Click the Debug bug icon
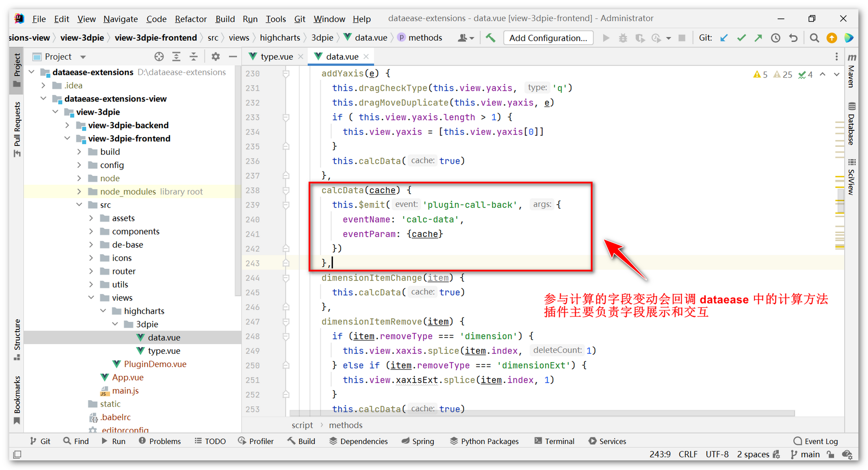Viewport: 868px width, 470px height. point(623,38)
